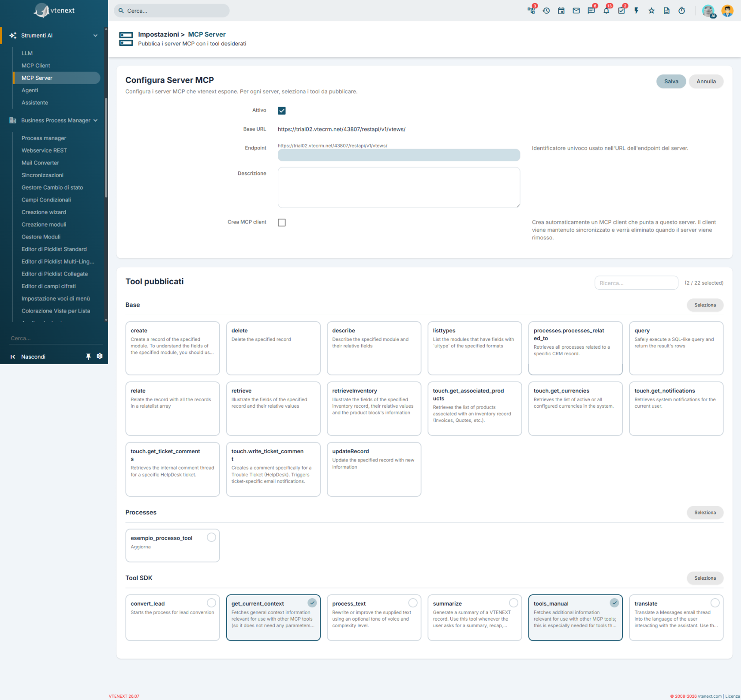The height and width of the screenshot is (700, 741).
Task: Open the recent history clock icon
Action: (546, 11)
